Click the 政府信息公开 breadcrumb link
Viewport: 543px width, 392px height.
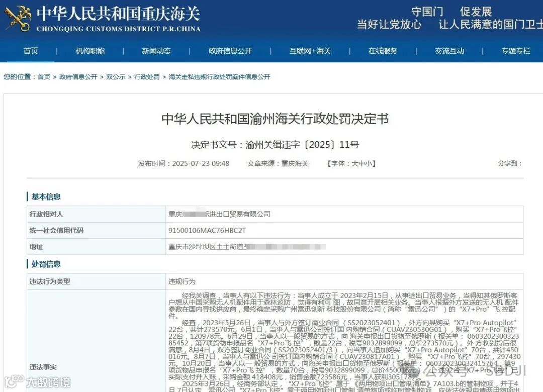[x=78, y=77]
